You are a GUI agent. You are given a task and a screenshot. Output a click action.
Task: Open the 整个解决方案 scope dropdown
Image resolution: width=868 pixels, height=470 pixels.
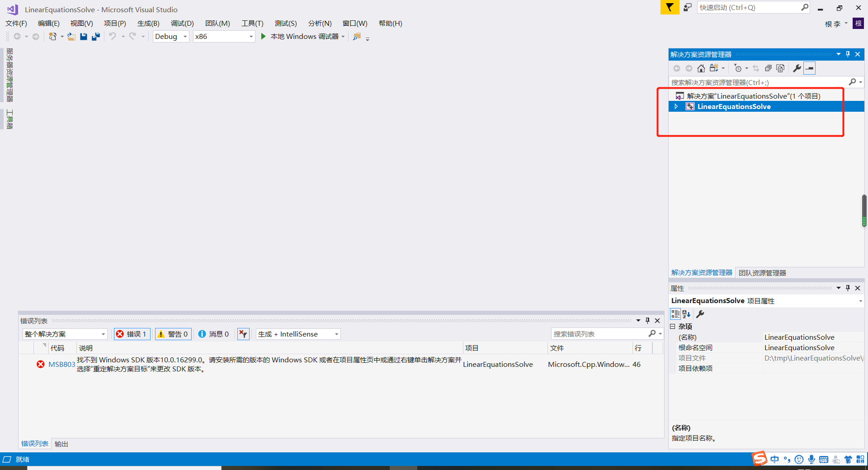tap(65, 334)
